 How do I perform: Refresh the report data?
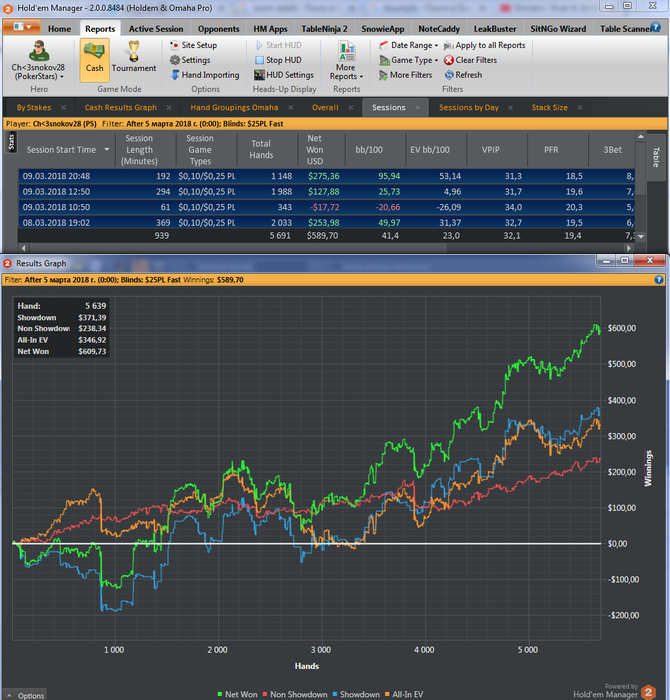463,75
